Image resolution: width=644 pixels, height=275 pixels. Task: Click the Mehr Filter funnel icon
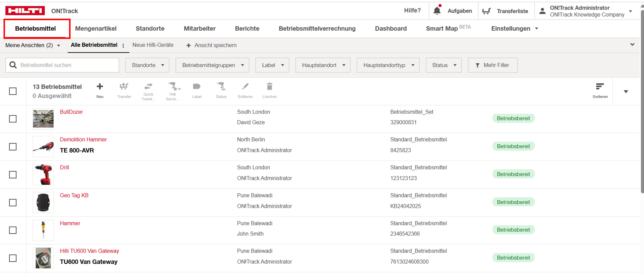click(477, 65)
